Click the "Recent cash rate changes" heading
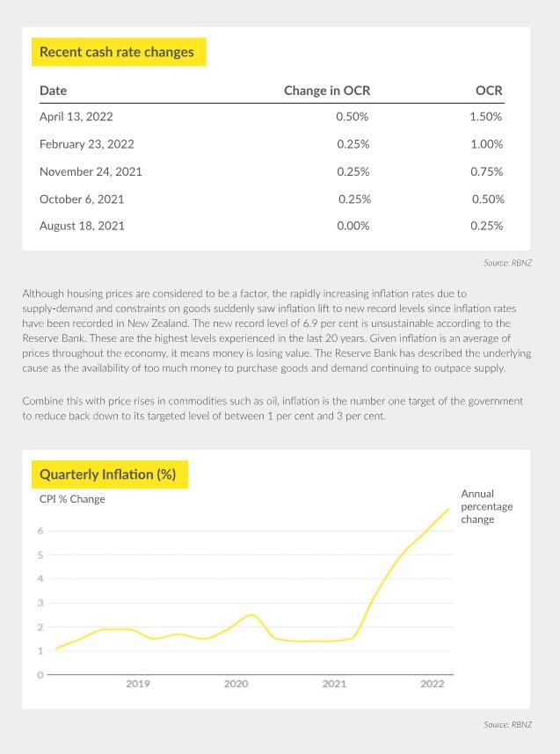The width and height of the screenshot is (560, 754). coord(116,52)
